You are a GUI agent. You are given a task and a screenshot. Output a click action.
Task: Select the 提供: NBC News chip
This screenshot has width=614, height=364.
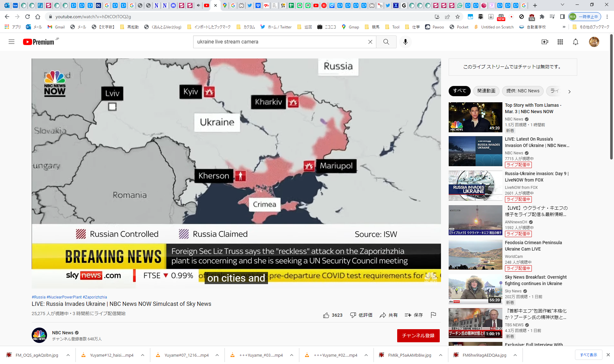click(523, 91)
